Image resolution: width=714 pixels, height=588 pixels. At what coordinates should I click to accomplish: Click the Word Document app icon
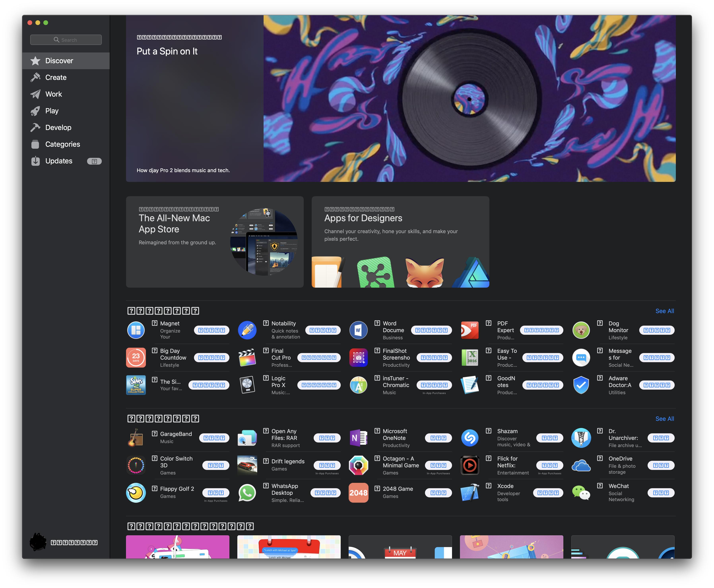(x=358, y=330)
